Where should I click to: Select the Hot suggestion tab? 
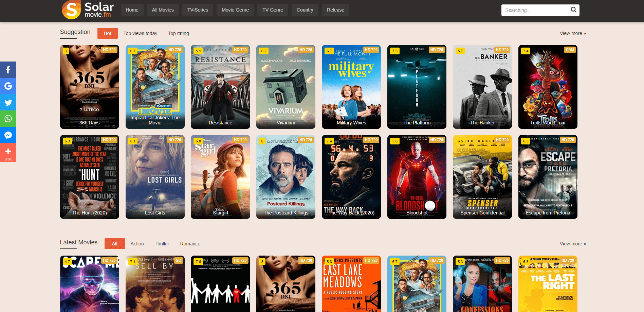108,33
